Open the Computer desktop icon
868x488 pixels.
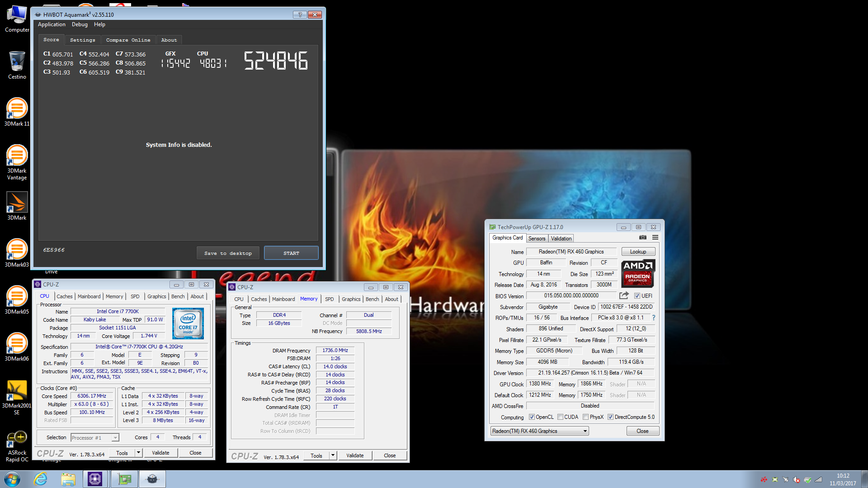pos(17,19)
